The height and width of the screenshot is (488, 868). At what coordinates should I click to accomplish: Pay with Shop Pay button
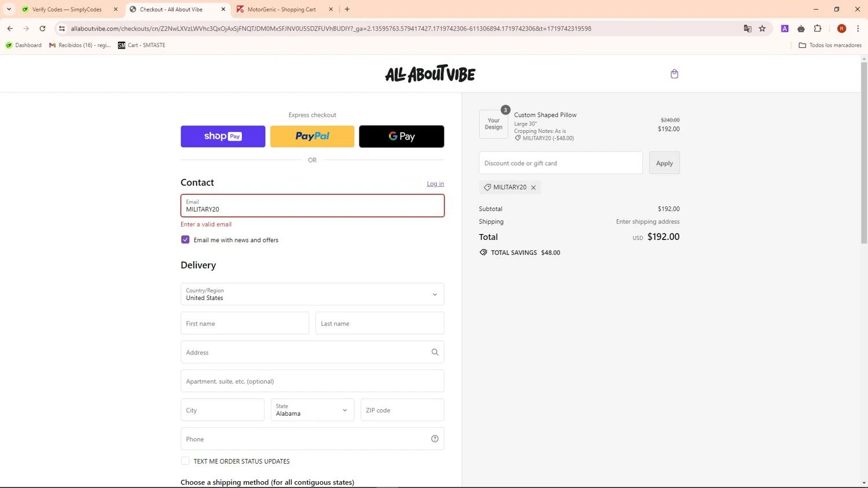(223, 136)
